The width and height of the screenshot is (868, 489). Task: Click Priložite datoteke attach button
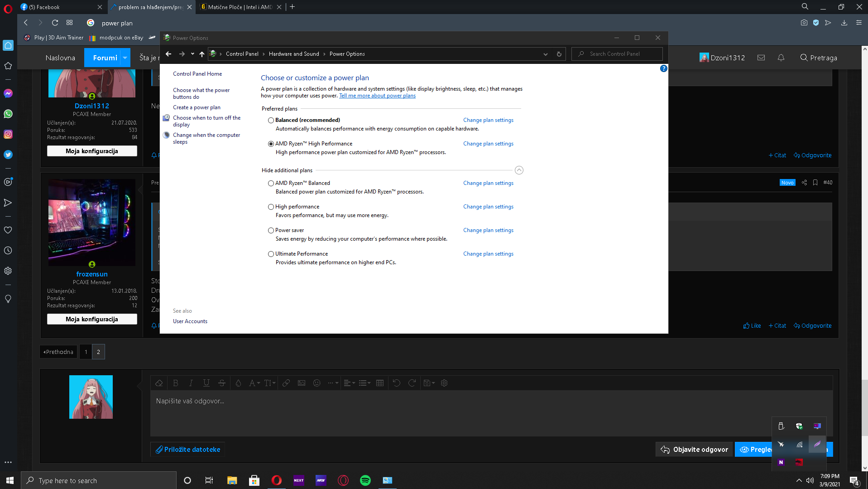tap(188, 450)
